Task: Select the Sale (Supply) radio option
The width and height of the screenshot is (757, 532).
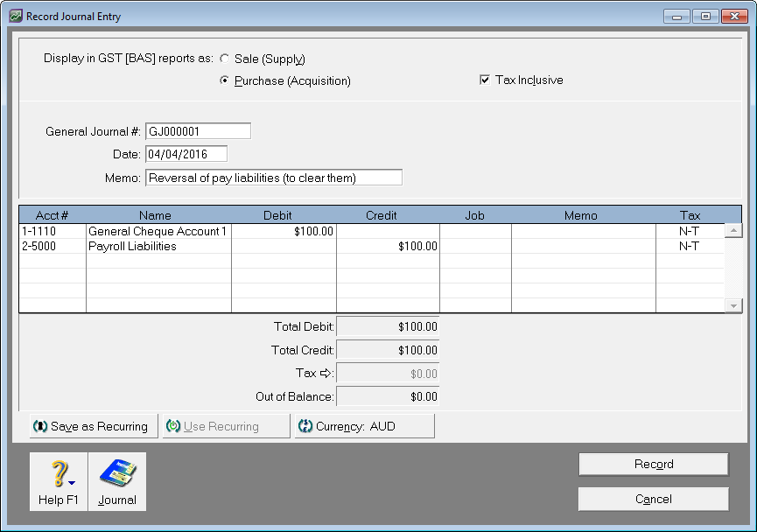Action: coord(225,59)
